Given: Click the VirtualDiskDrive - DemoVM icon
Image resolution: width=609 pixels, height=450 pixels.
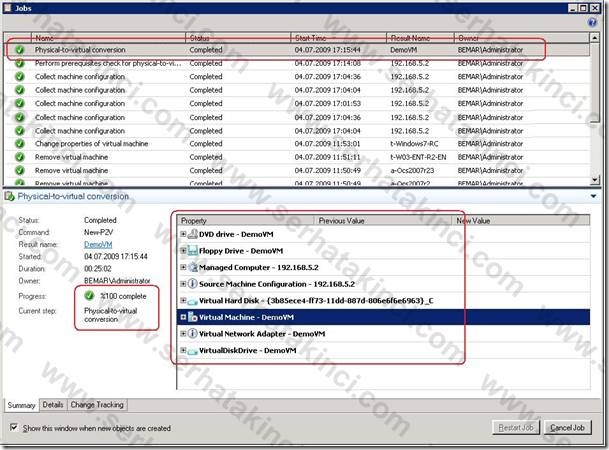Looking at the screenshot, I should (x=193, y=351).
